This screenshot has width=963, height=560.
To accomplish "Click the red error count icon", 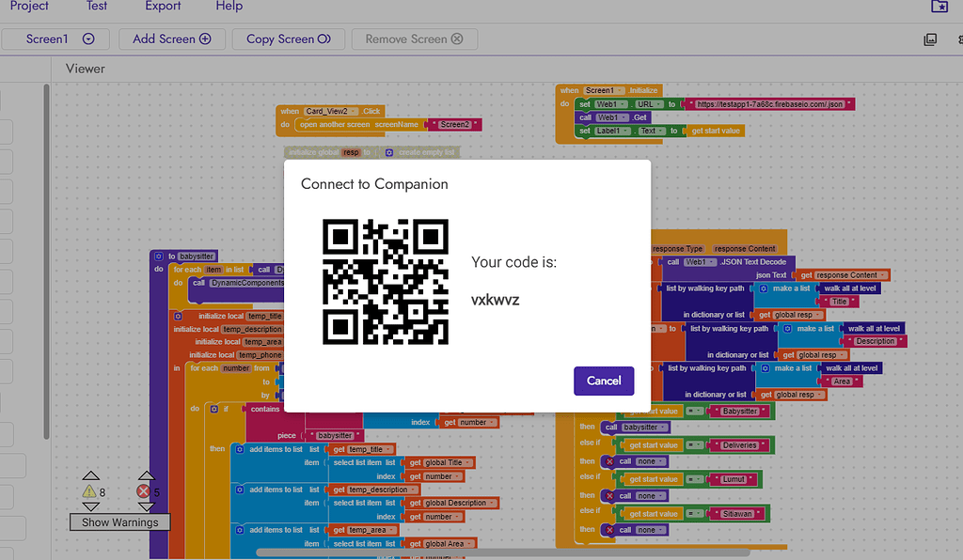I will (x=143, y=491).
